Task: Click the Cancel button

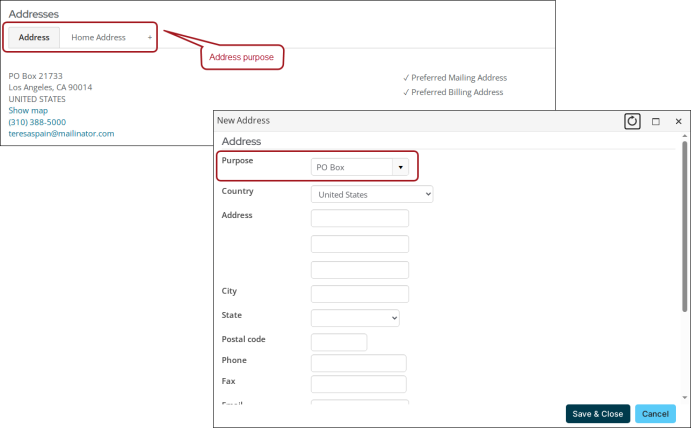Action: click(x=655, y=414)
